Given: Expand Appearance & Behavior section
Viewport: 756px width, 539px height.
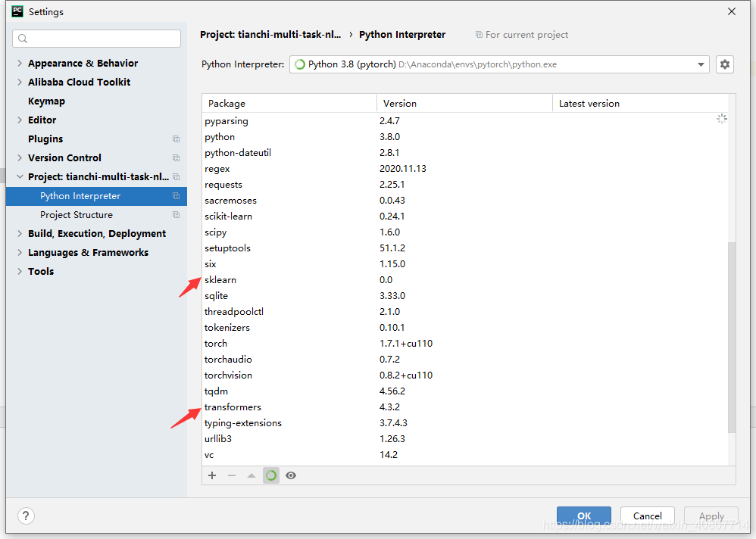Looking at the screenshot, I should pyautogui.click(x=19, y=63).
